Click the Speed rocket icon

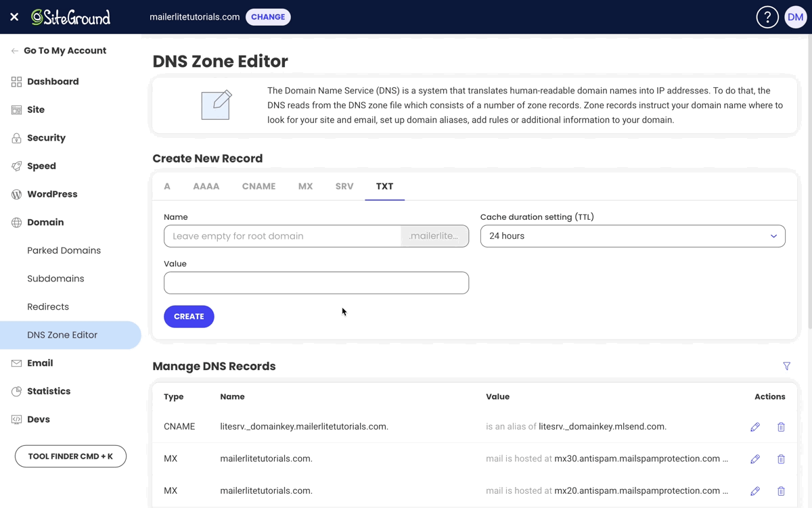point(16,166)
